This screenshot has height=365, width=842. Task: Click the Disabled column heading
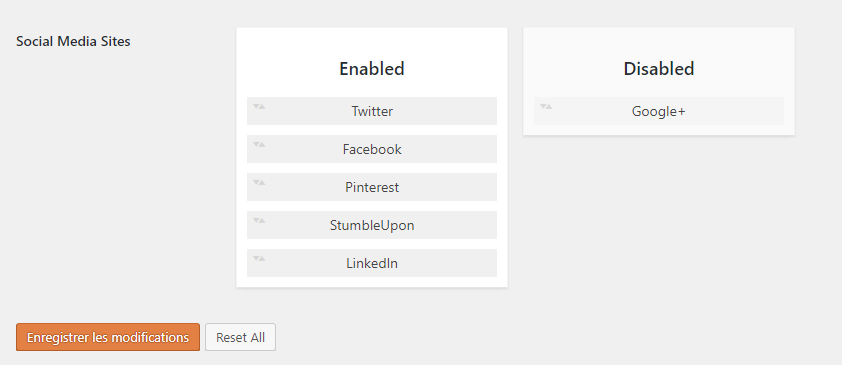(x=659, y=69)
